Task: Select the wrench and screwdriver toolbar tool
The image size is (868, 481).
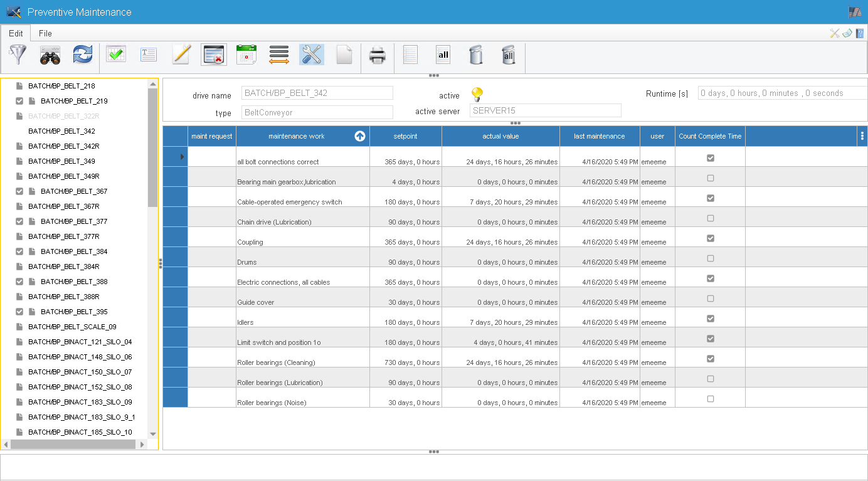Action: (312, 55)
